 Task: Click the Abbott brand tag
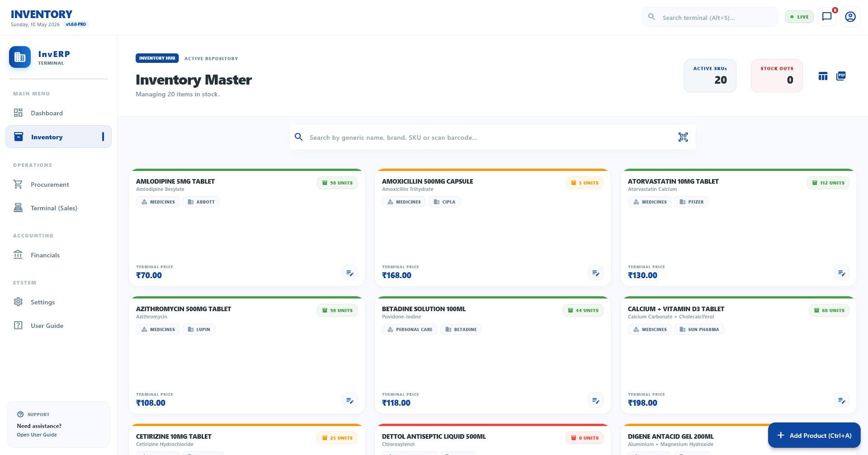(201, 202)
